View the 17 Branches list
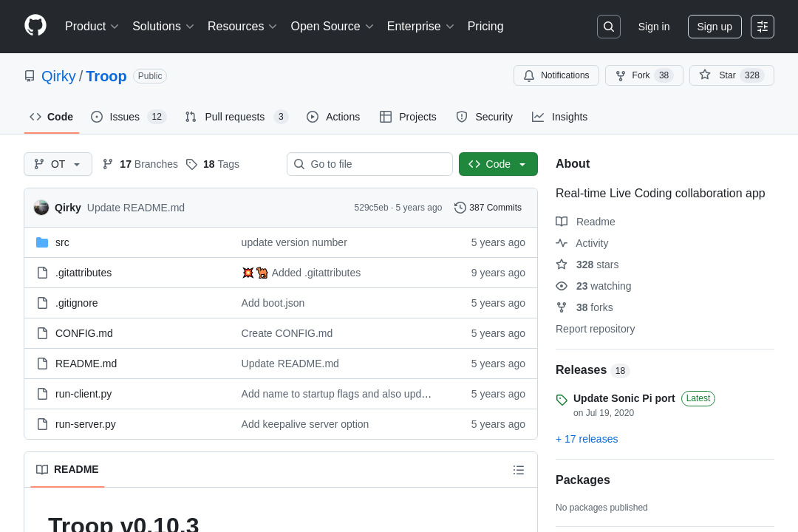Screen dimensions: 798x532 [140, 164]
